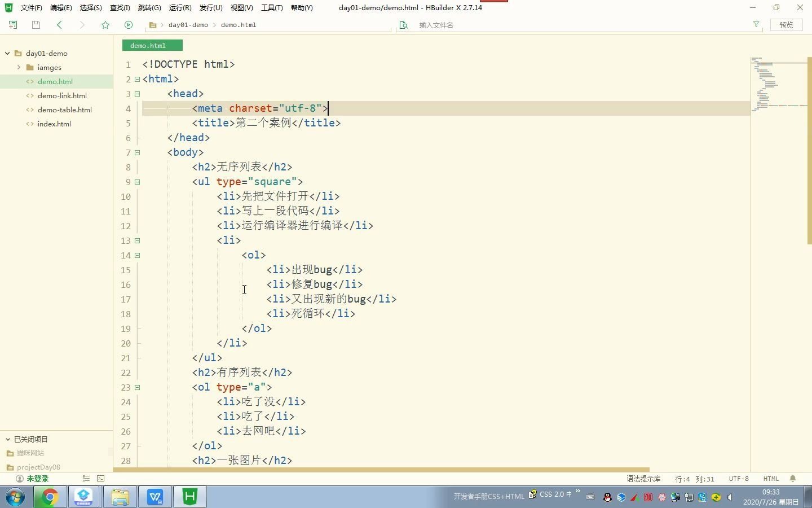The height and width of the screenshot is (508, 812).
Task: Click the demo.html breadcrumb segment
Action: click(239, 25)
